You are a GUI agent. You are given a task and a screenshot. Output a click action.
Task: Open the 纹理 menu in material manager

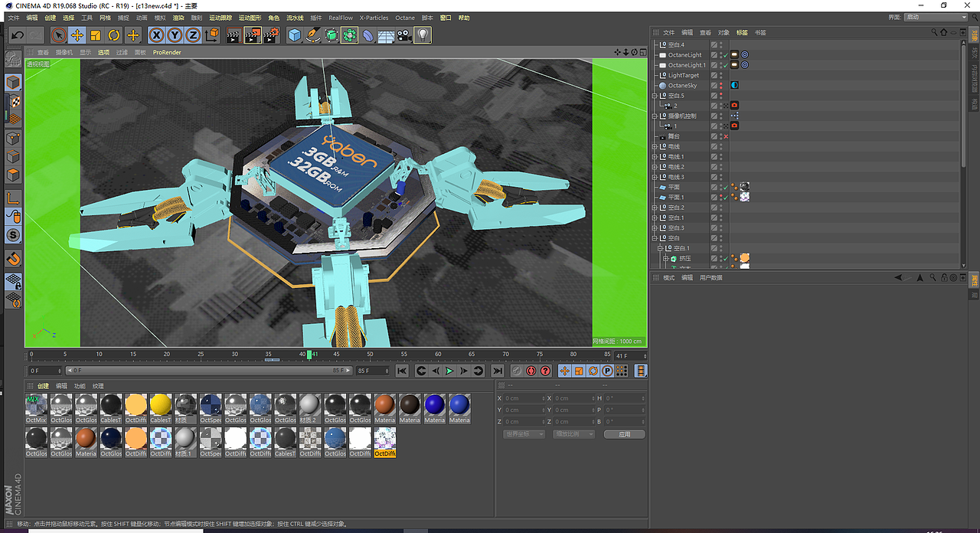click(x=98, y=386)
